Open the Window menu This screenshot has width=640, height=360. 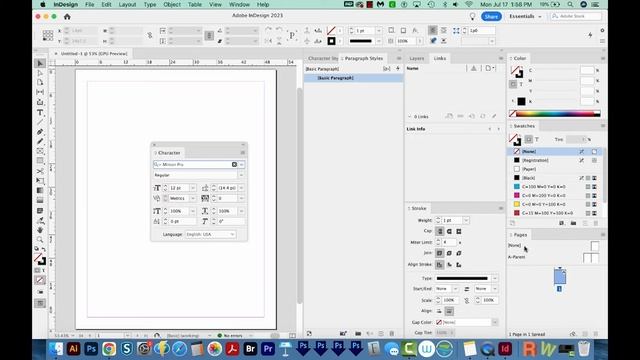coord(239,4)
